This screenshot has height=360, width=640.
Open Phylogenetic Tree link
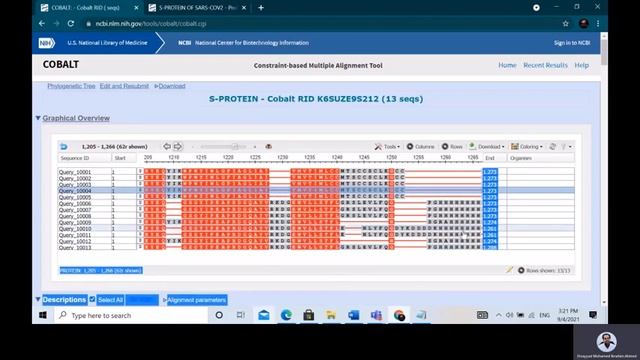pos(71,86)
